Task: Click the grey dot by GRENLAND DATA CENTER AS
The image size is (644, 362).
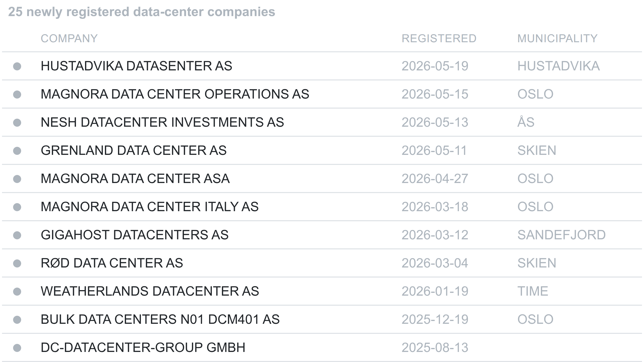Action: pos(17,151)
